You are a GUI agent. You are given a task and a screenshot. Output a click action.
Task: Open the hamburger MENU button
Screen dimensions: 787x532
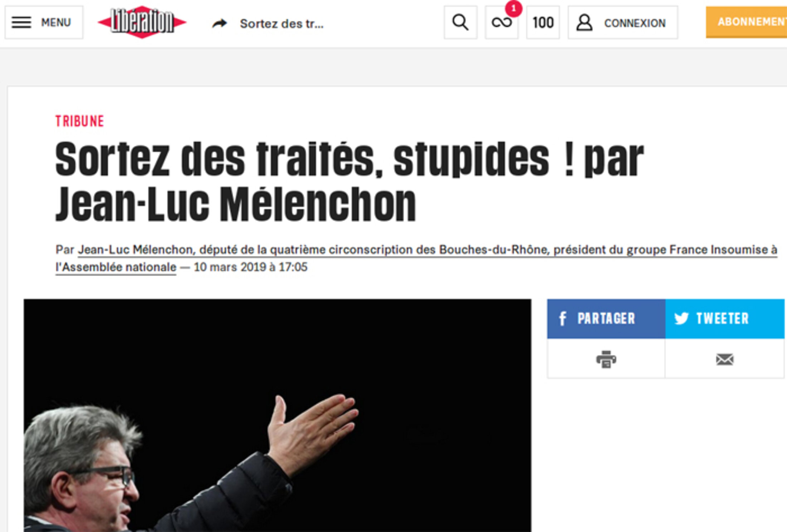pos(44,23)
